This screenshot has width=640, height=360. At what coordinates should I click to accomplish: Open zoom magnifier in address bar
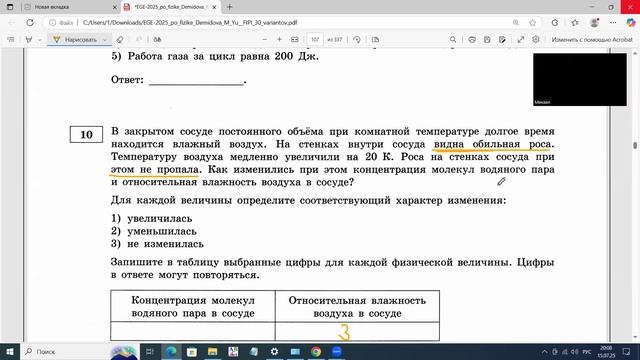516,23
